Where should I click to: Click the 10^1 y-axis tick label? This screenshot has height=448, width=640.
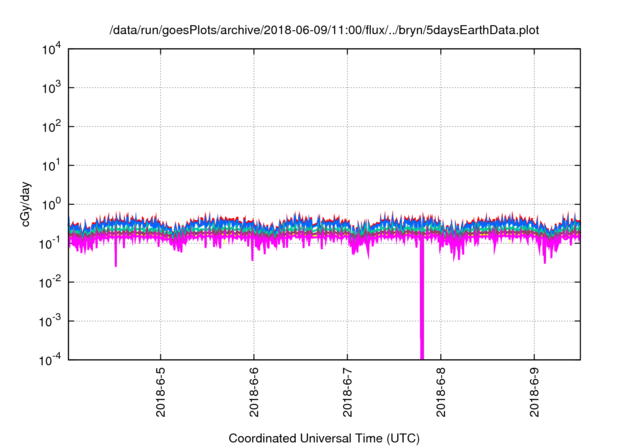point(51,166)
